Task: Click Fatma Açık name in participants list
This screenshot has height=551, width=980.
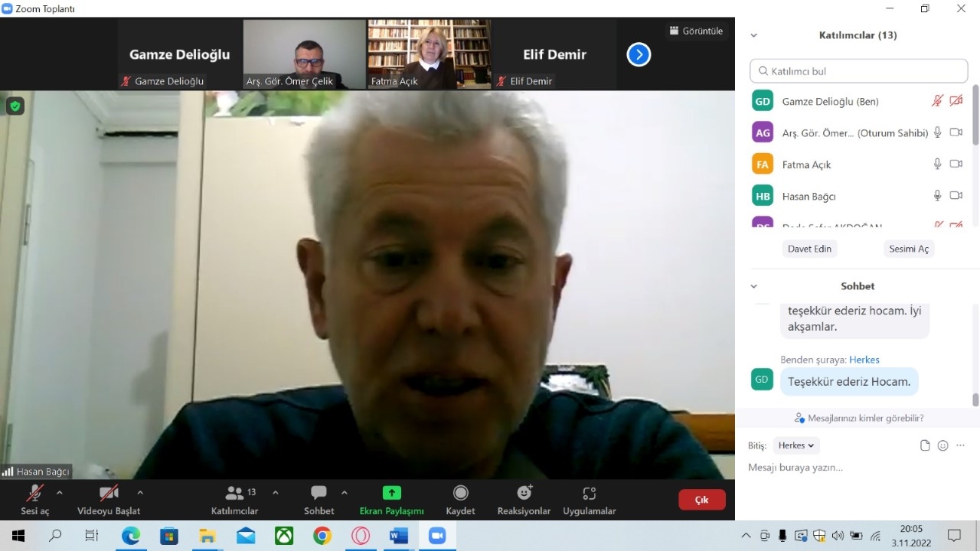Action: 806,165
